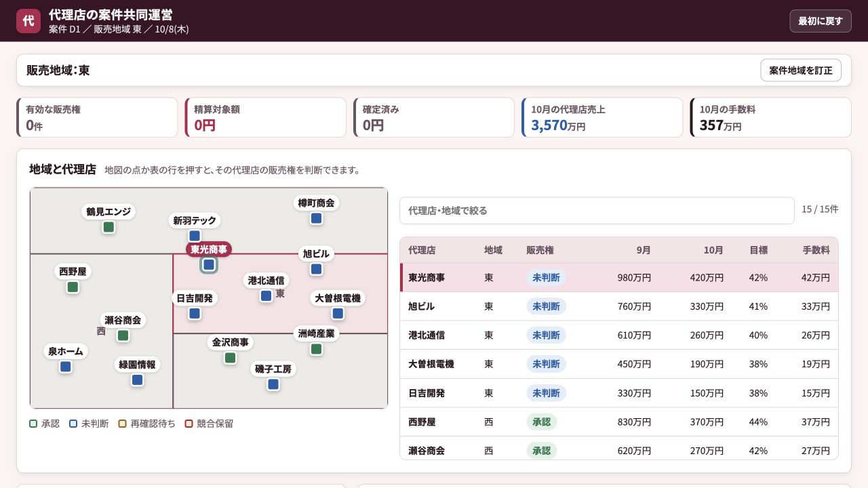Viewport: 868px width, 488px height.
Task: Click the 泉ホーム map marker
Action: tap(66, 367)
